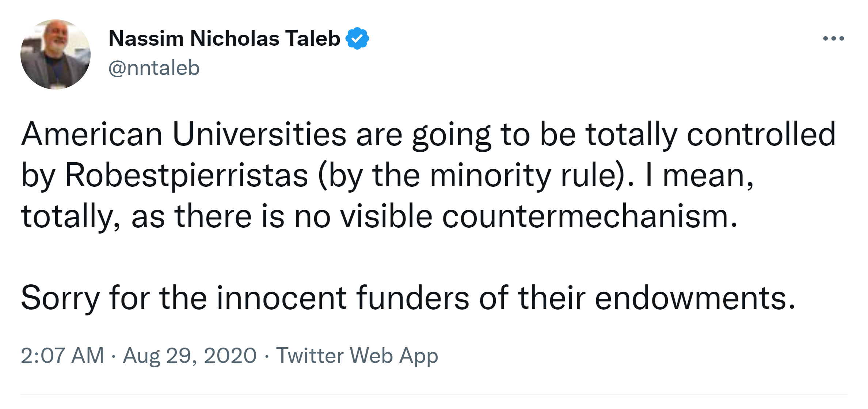Image resolution: width=868 pixels, height=409 pixels.
Task: Click the 2:07 AM timestamp
Action: [62, 355]
